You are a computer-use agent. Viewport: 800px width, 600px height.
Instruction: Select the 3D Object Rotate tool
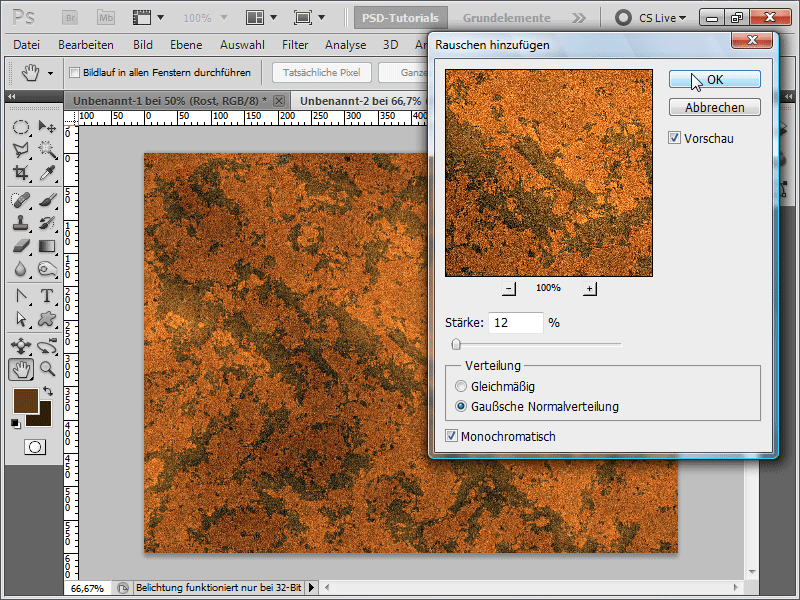point(20,346)
